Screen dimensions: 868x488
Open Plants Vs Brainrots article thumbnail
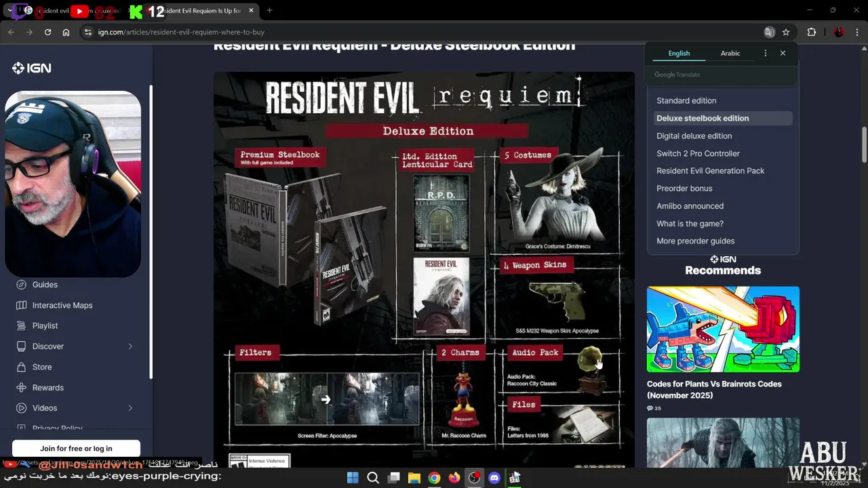(x=723, y=329)
